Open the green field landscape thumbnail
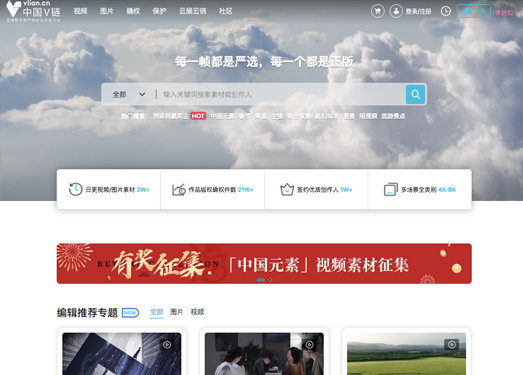Image resolution: width=523 pixels, height=375 pixels. [406, 354]
